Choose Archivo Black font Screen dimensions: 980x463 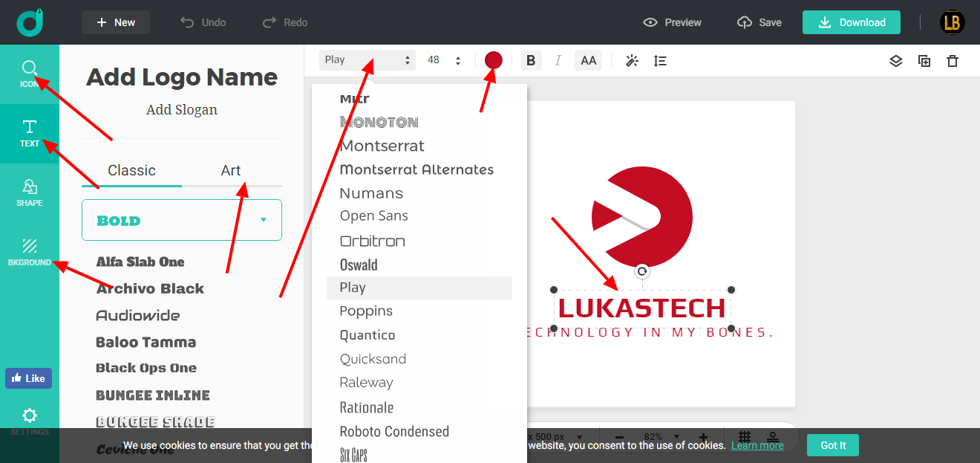coord(150,288)
